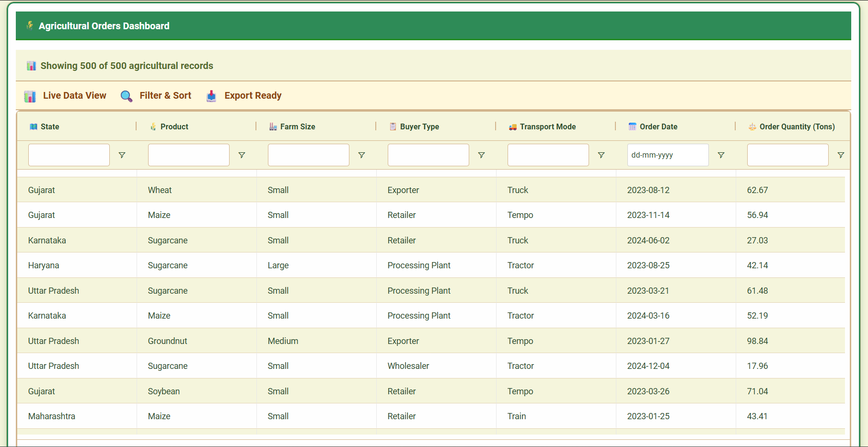
Task: Click the 'Agricultural Orders Dashboard' title
Action: (104, 26)
